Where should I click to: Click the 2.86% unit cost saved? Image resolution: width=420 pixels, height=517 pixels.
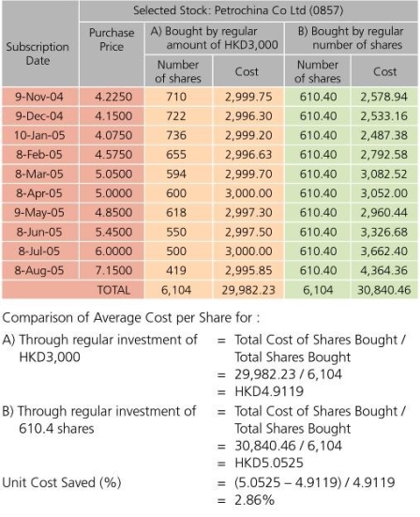255,500
